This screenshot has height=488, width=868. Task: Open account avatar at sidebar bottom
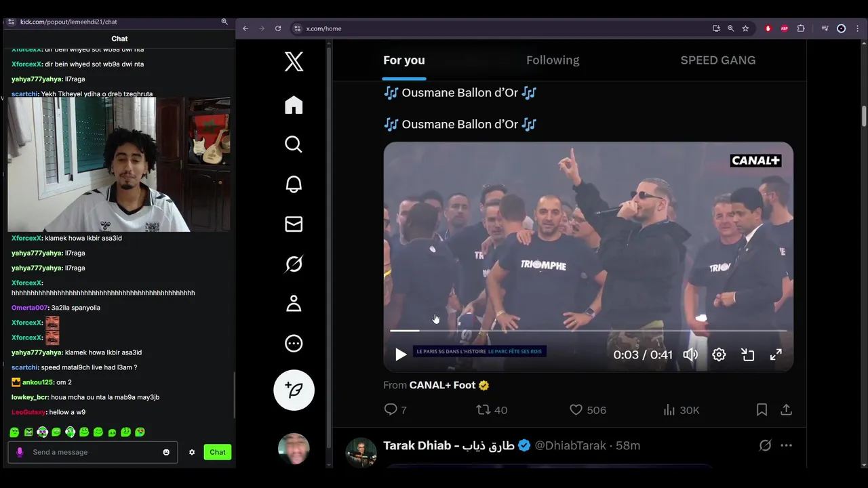(294, 449)
